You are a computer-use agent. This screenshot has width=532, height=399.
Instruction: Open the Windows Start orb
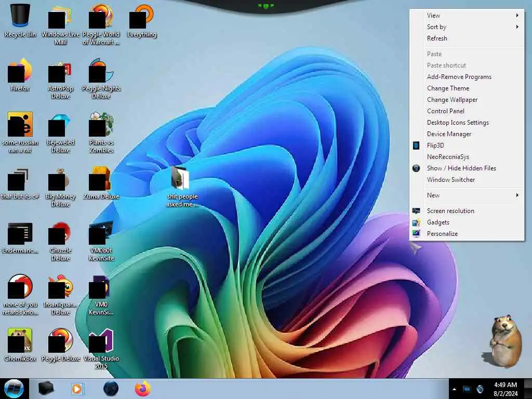point(14,389)
